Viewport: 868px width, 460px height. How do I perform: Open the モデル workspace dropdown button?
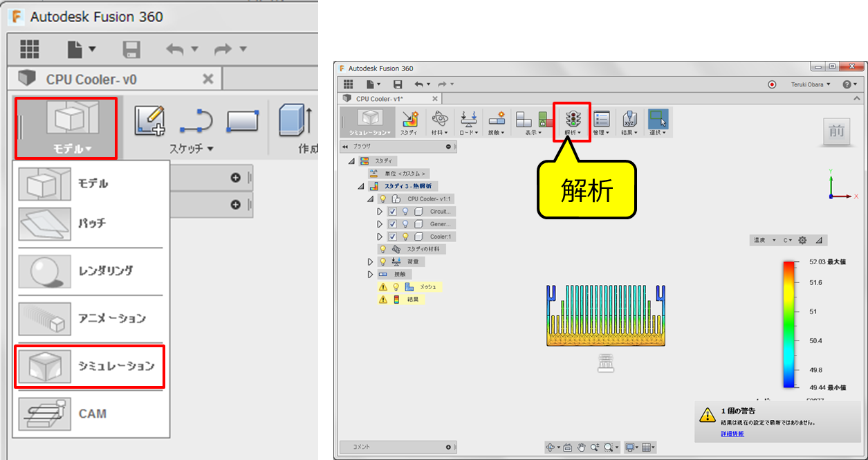click(67, 128)
